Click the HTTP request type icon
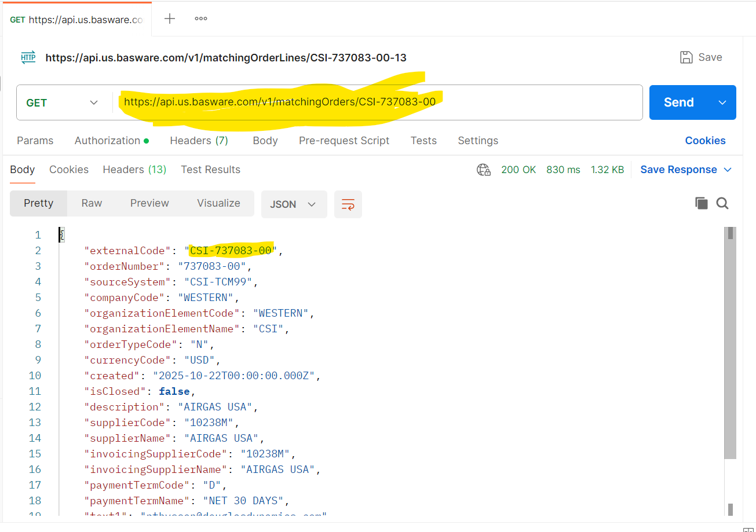The image size is (756, 532). pos(28,57)
